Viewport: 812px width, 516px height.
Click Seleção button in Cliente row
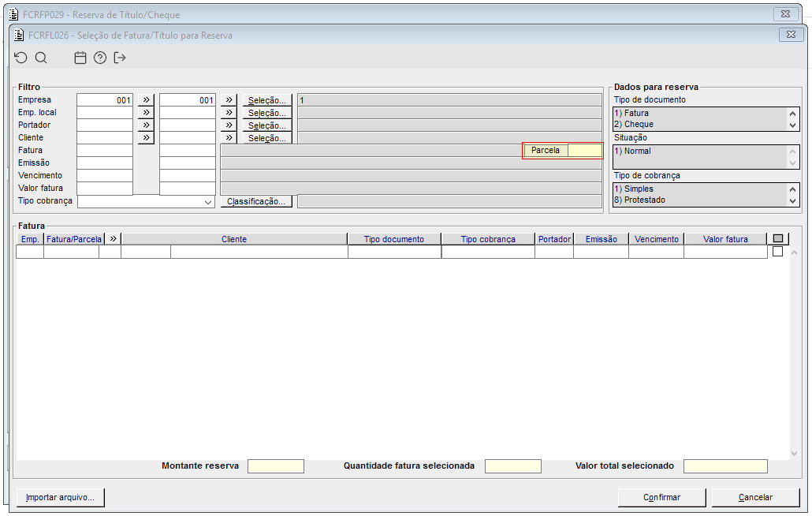pos(267,138)
